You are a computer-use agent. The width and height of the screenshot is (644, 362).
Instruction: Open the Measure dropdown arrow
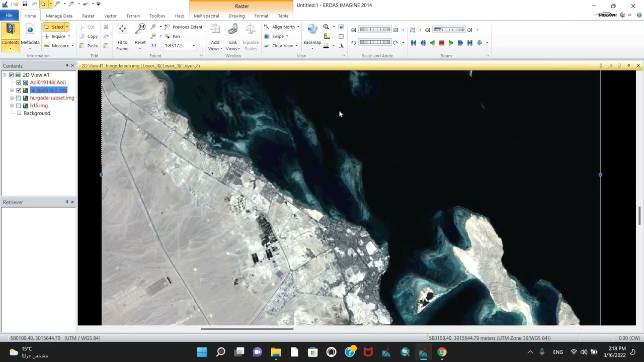pos(72,46)
